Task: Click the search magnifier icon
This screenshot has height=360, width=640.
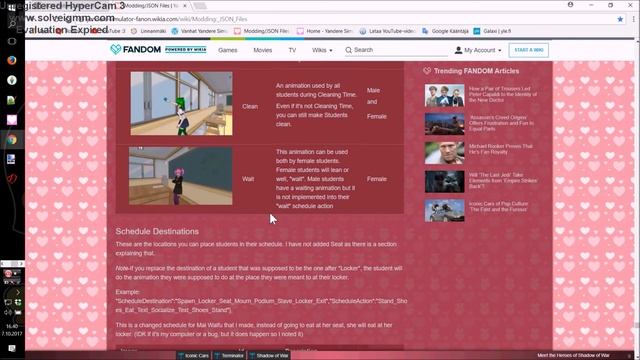Action: click(348, 50)
